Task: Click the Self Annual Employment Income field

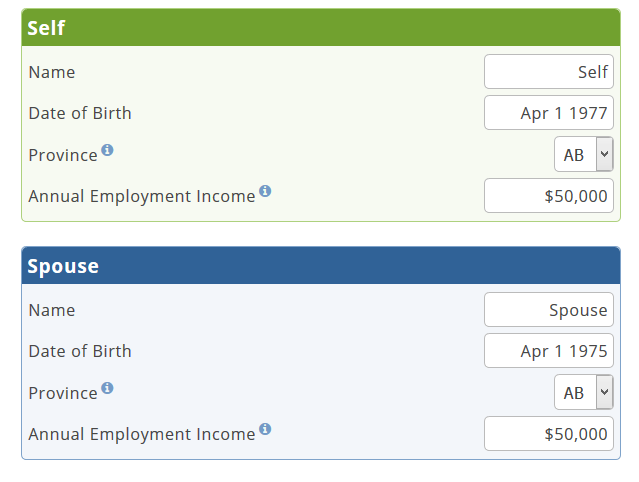Action: pyautogui.click(x=549, y=196)
